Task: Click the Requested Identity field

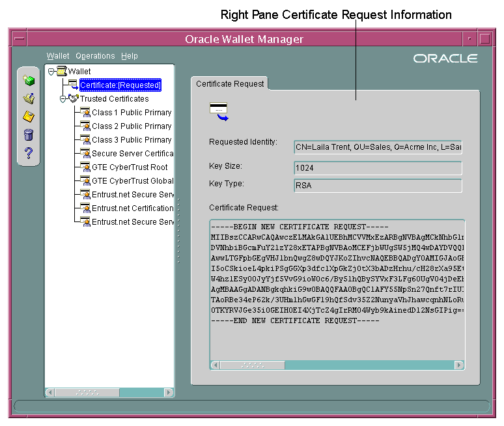Action: click(378, 147)
